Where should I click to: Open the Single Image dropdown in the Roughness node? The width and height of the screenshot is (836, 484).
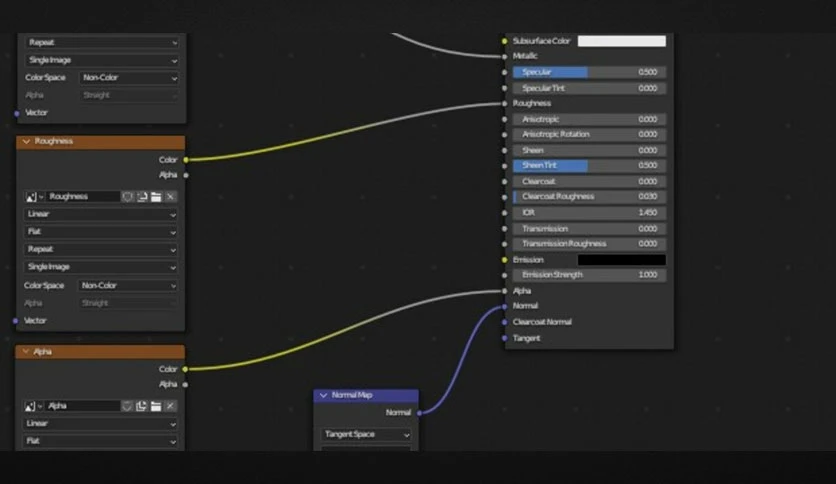[101, 267]
